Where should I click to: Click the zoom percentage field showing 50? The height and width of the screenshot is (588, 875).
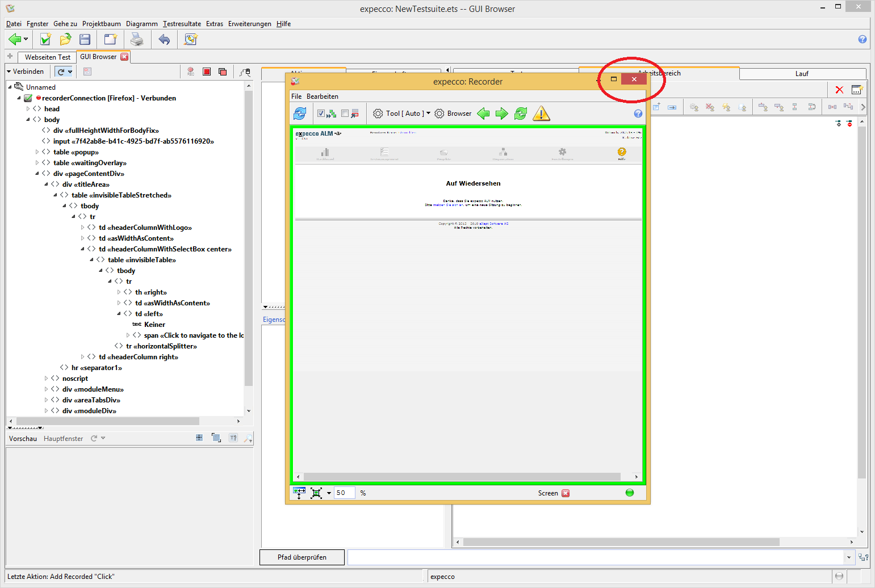344,493
